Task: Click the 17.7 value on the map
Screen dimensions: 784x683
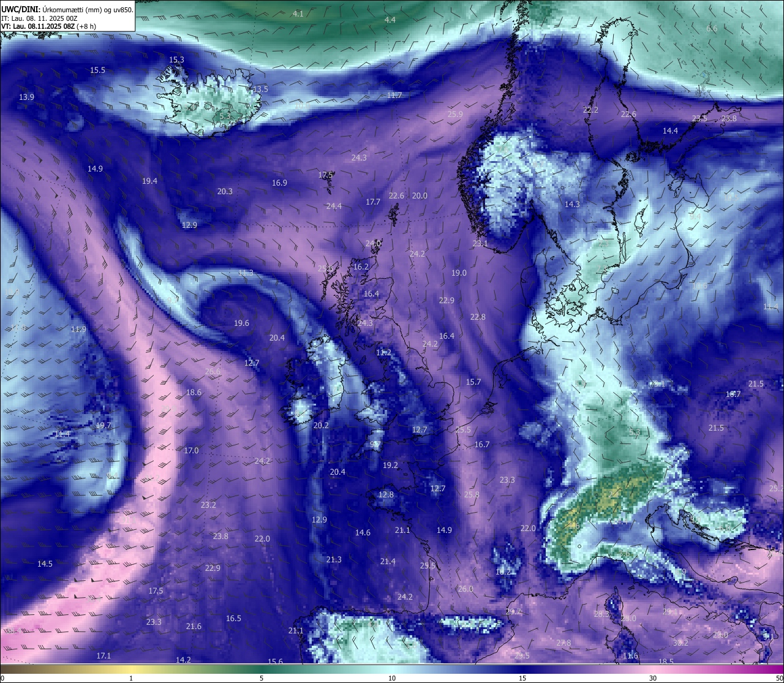Action: pos(373,202)
